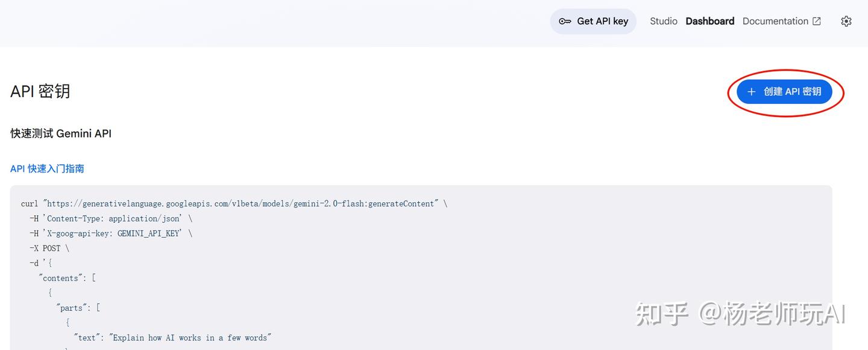The width and height of the screenshot is (868, 350).
Task: Click the 快速测试 Gemini API subtitle
Action: pos(61,133)
